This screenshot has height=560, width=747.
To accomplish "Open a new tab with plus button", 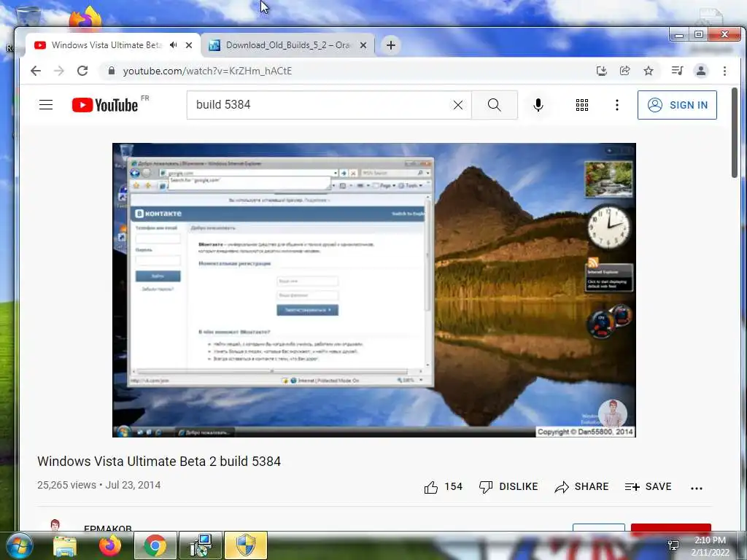I will 391,45.
